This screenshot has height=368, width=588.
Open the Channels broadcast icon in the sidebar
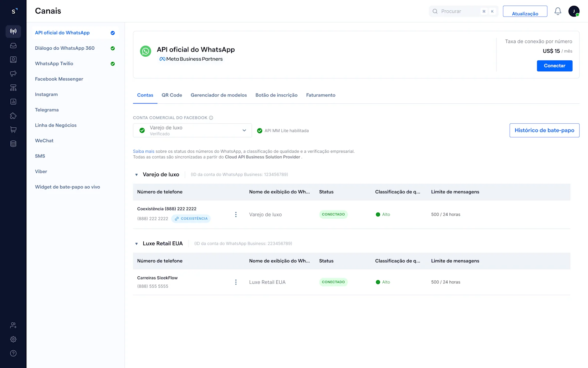click(x=13, y=31)
